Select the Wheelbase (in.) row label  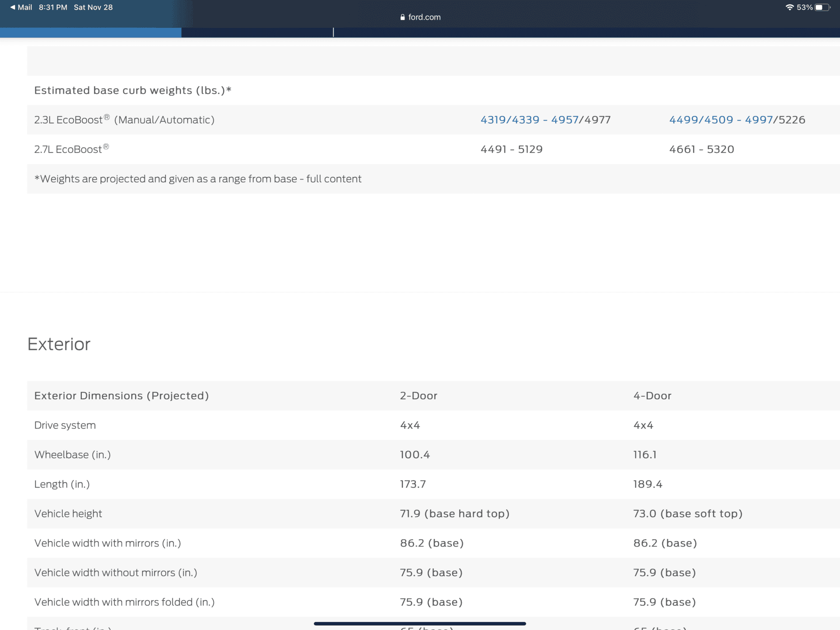[x=73, y=454]
